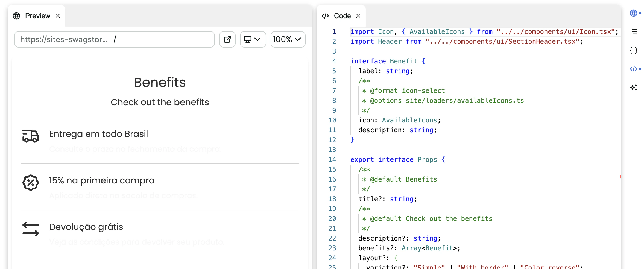Click '@options site/loaders/availableIcons.ts' line
The height and width of the screenshot is (269, 644).
(443, 100)
